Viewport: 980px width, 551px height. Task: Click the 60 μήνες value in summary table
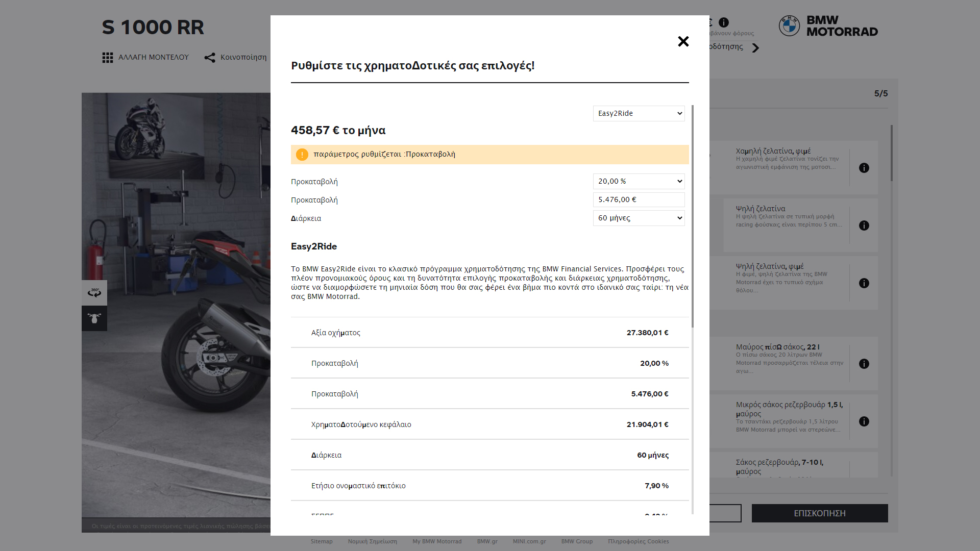click(653, 455)
